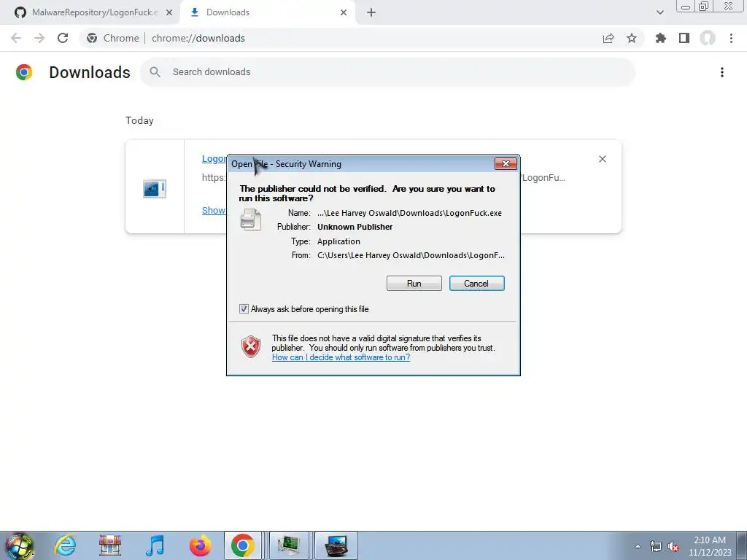Toggle the Chrome side panel icon
Screen dimensions: 747x560
pyautogui.click(x=684, y=38)
